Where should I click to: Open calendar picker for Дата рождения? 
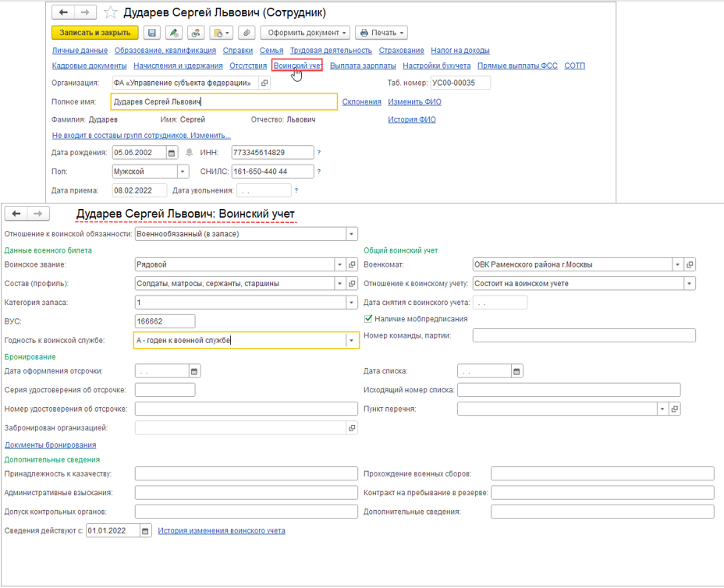pyautogui.click(x=172, y=153)
